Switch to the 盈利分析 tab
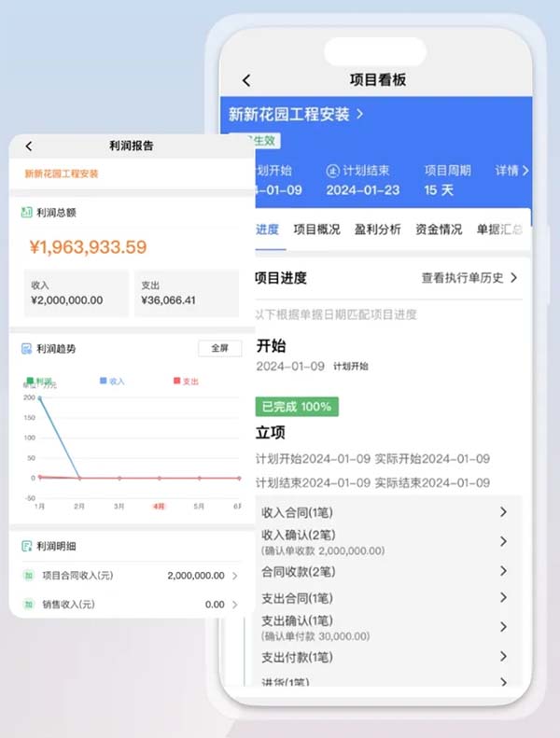The width and height of the screenshot is (560, 738). click(379, 229)
